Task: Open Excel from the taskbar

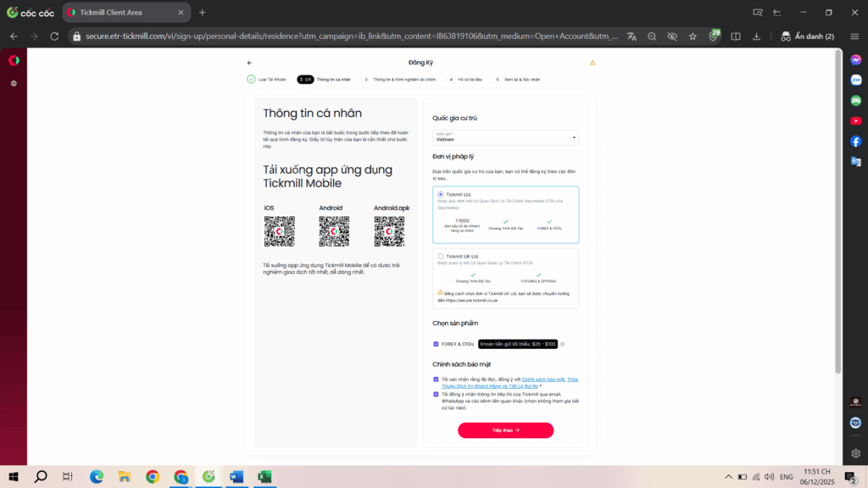Action: [x=264, y=476]
